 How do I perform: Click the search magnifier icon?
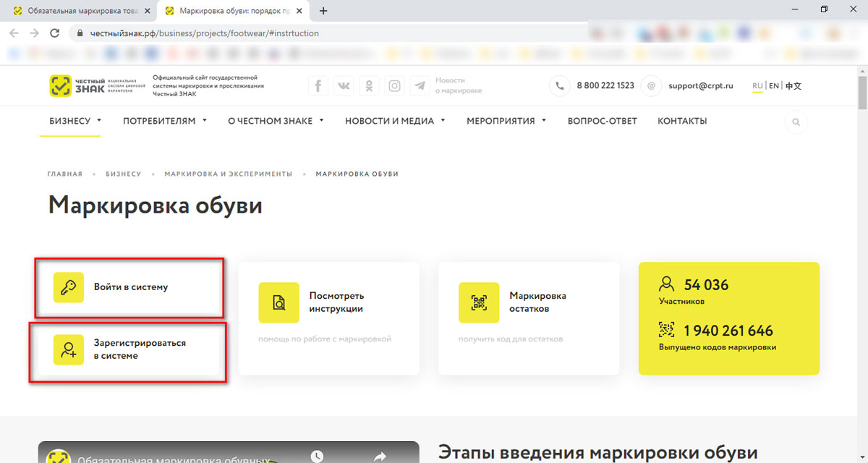tap(796, 122)
